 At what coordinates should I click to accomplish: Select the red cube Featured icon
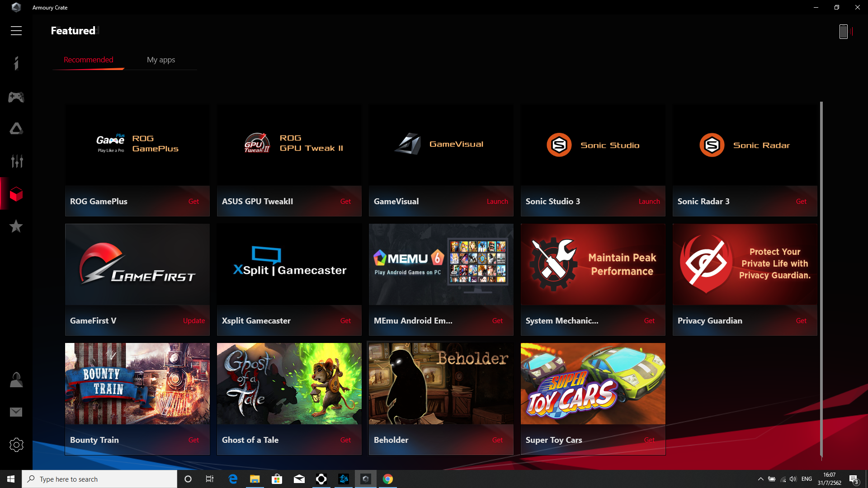point(16,194)
